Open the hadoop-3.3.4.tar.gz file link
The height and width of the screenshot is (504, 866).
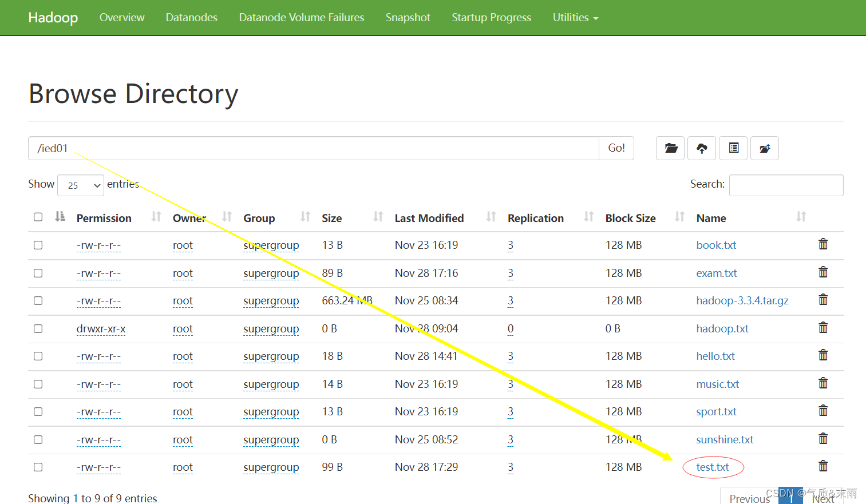click(x=742, y=300)
